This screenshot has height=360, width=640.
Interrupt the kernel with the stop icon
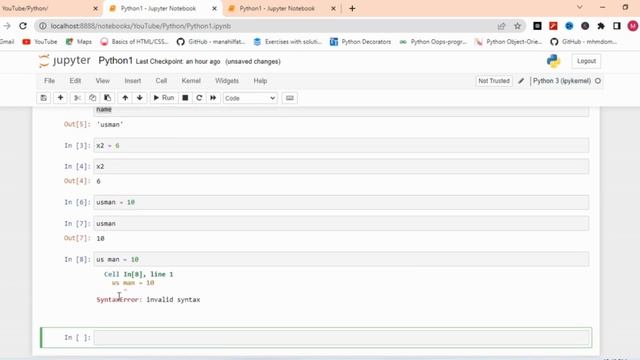[x=185, y=98]
